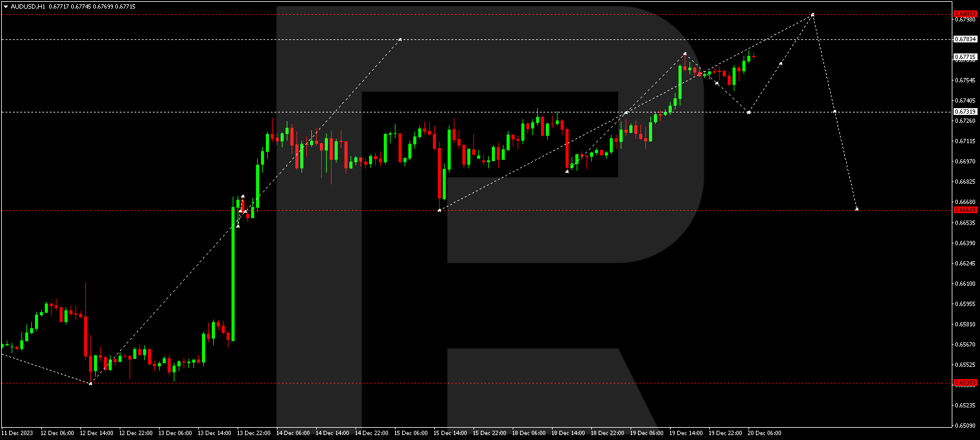Click the 19 Dec 22:00 time label
Image resolution: width=980 pixels, height=440 pixels.
tap(725, 433)
